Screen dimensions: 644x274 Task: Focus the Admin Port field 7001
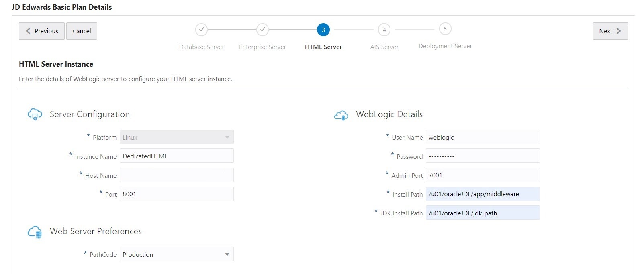(483, 175)
